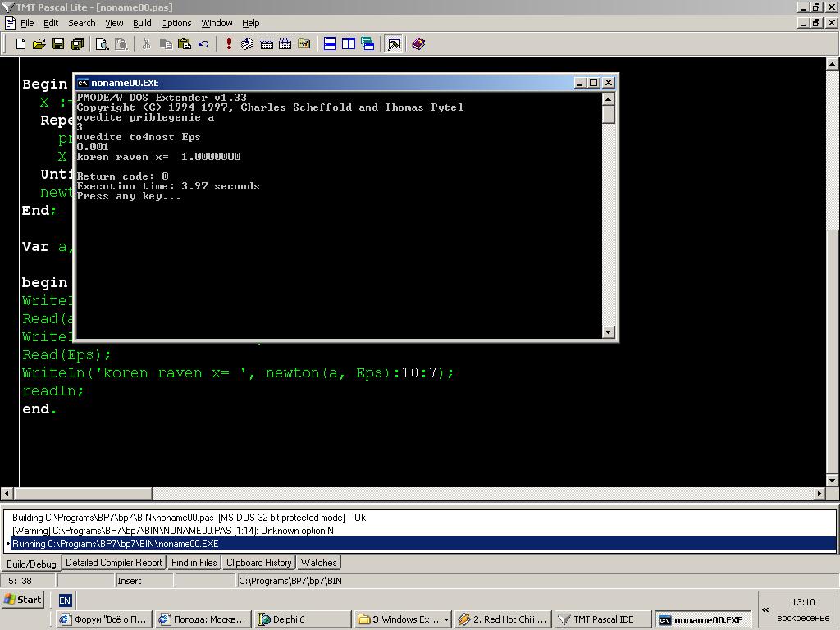Run the program with the red exclamation icon

coord(228,43)
